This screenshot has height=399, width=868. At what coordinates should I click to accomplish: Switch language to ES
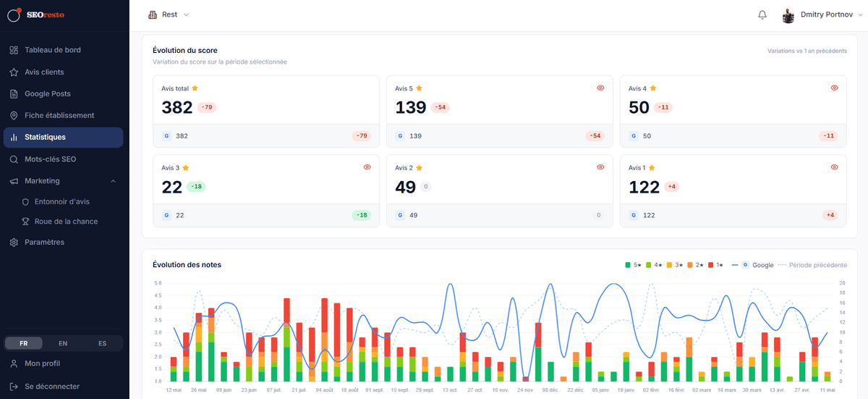103,343
